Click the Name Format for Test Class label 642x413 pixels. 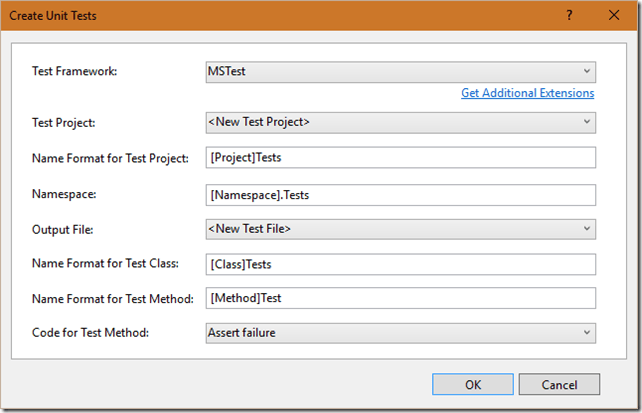[x=105, y=264]
